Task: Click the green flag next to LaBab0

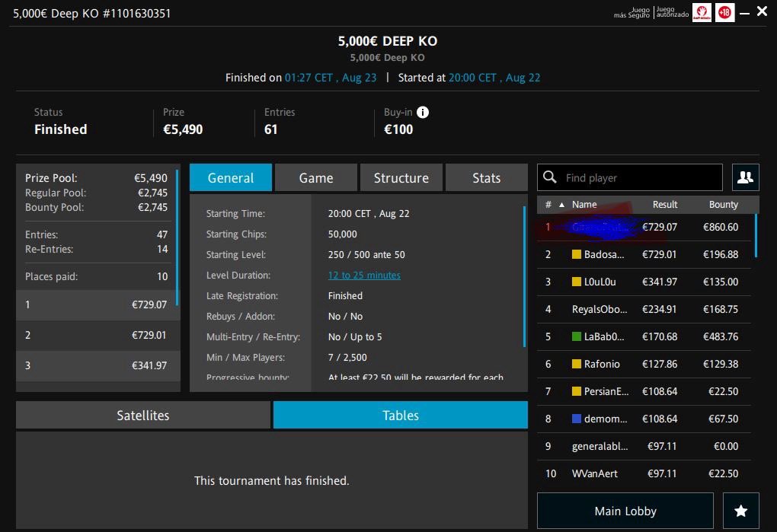Action: (x=577, y=336)
